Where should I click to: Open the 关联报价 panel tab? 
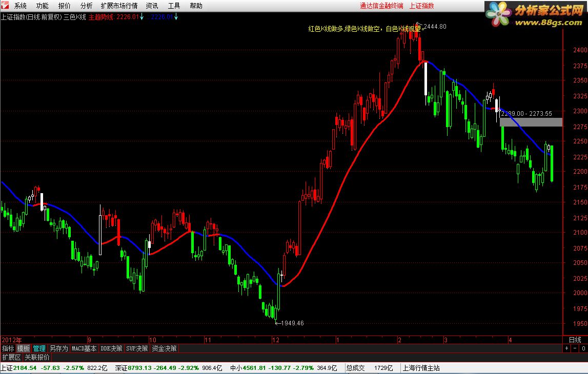click(37, 358)
